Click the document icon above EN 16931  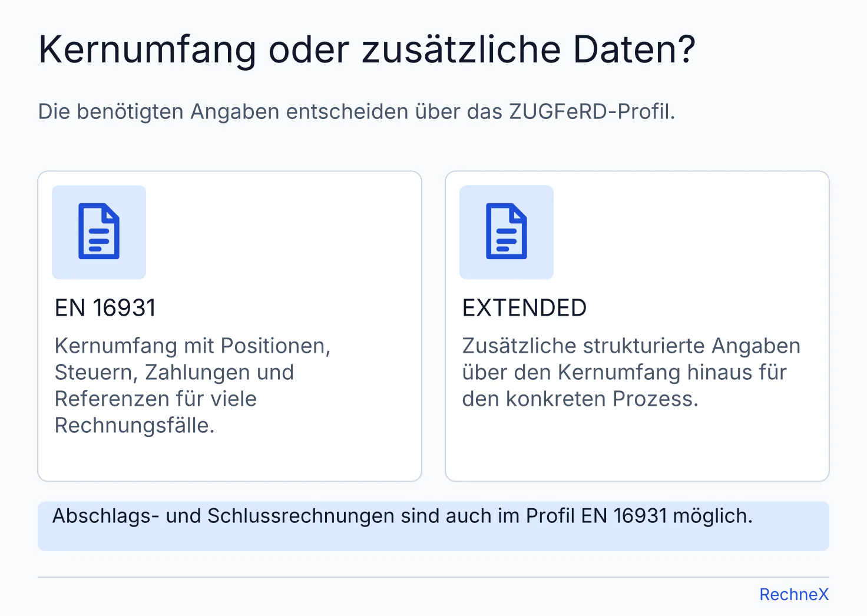(99, 231)
